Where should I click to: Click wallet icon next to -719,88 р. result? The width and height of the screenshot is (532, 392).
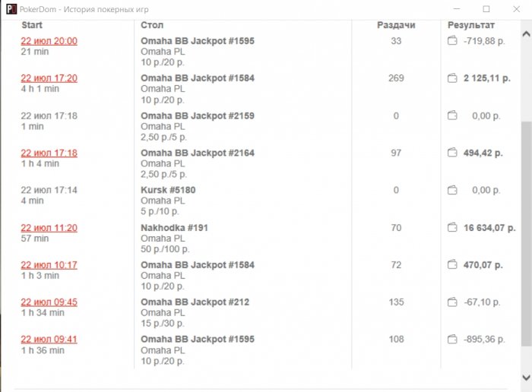coord(452,41)
